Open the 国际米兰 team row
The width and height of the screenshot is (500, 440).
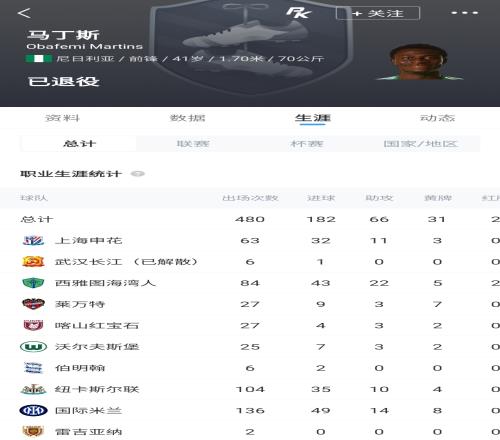click(x=250, y=410)
